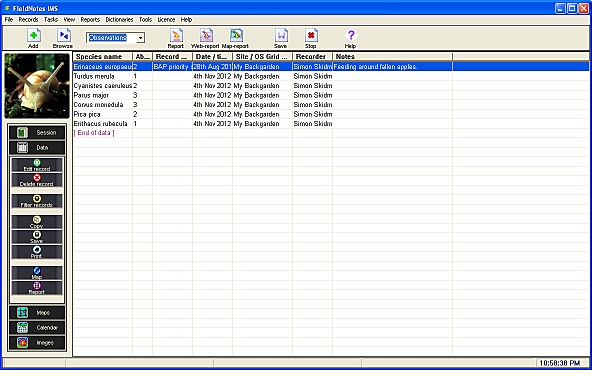Click the sidebar Report button

[x=37, y=288]
